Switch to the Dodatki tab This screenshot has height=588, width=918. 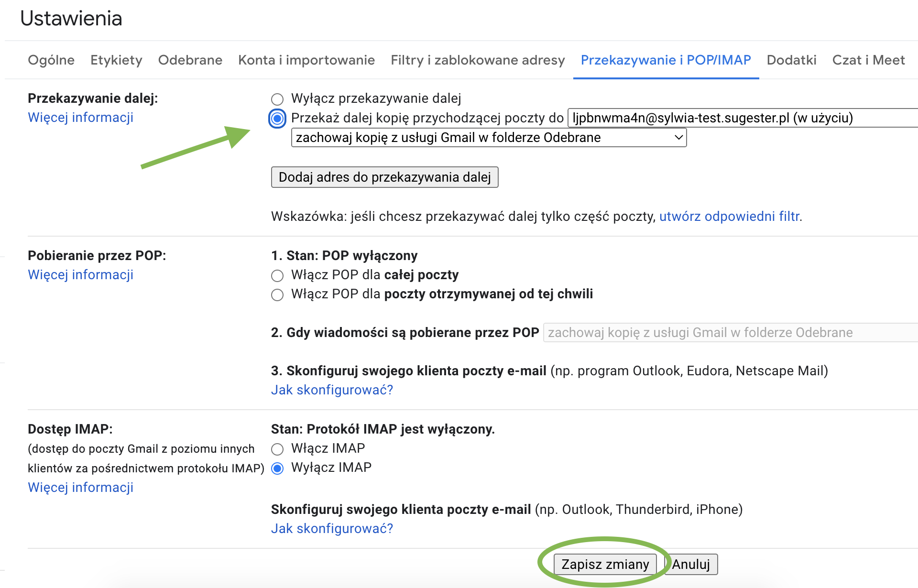click(791, 60)
